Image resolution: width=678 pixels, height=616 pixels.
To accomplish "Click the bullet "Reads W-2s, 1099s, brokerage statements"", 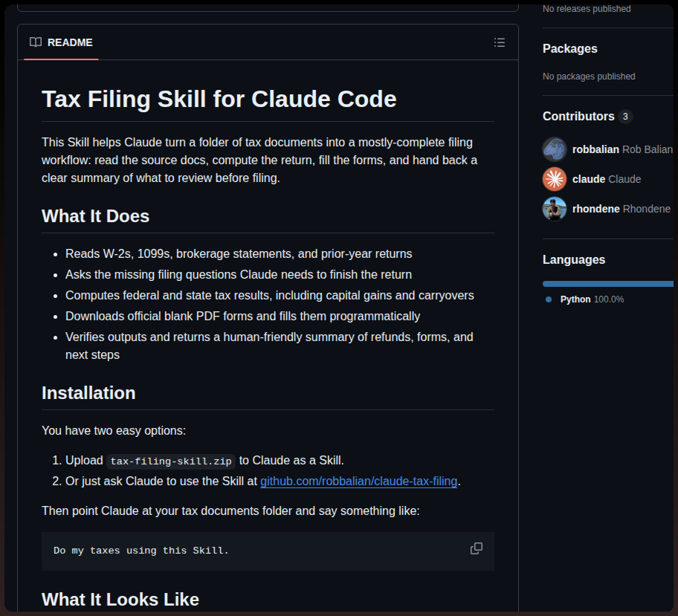I will [x=239, y=253].
